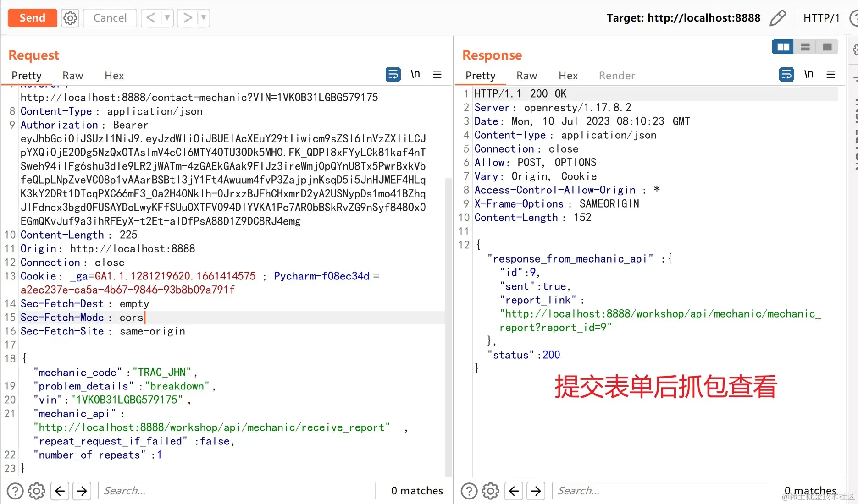This screenshot has height=504, width=858.
Task: Cancel the current request
Action: pos(110,18)
